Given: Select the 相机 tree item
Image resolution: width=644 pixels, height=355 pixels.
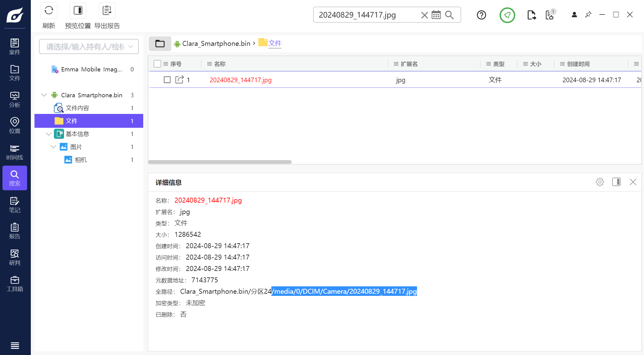Looking at the screenshot, I should (81, 160).
